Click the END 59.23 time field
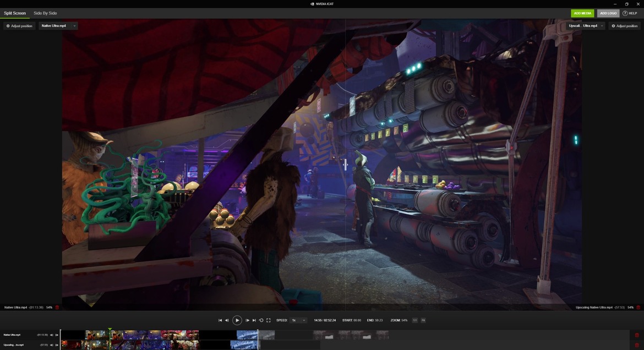The width and height of the screenshot is (644, 350). coord(375,320)
